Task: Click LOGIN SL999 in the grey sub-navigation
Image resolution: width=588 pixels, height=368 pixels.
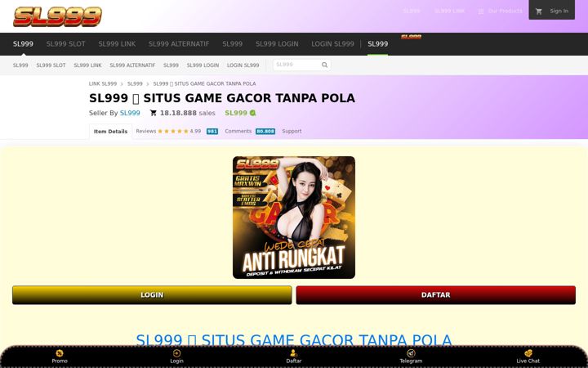Action: pyautogui.click(x=243, y=65)
